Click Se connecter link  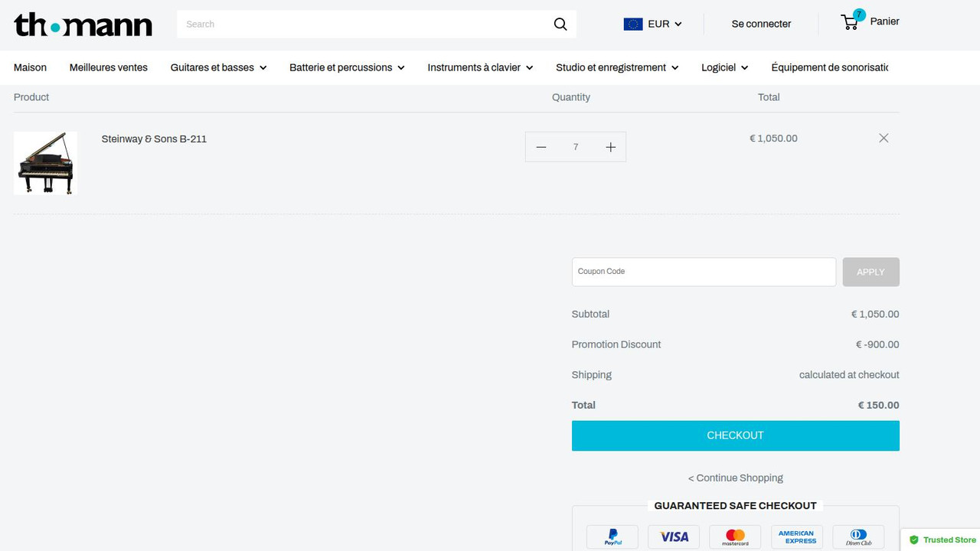coord(761,24)
